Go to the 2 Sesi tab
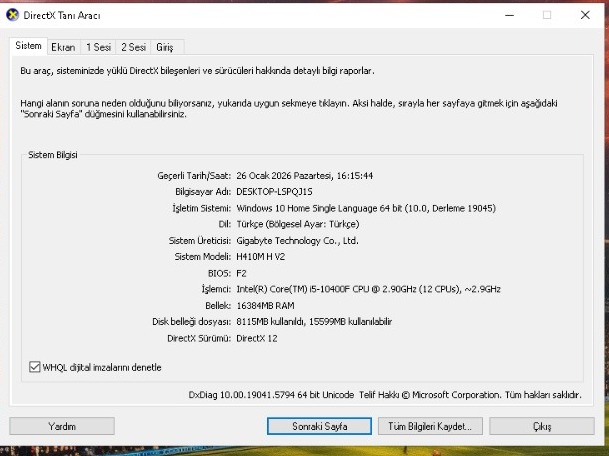 tap(133, 47)
